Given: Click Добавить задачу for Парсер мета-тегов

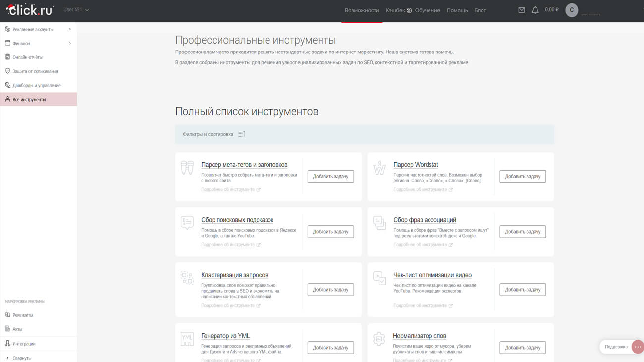Looking at the screenshot, I should (330, 176).
